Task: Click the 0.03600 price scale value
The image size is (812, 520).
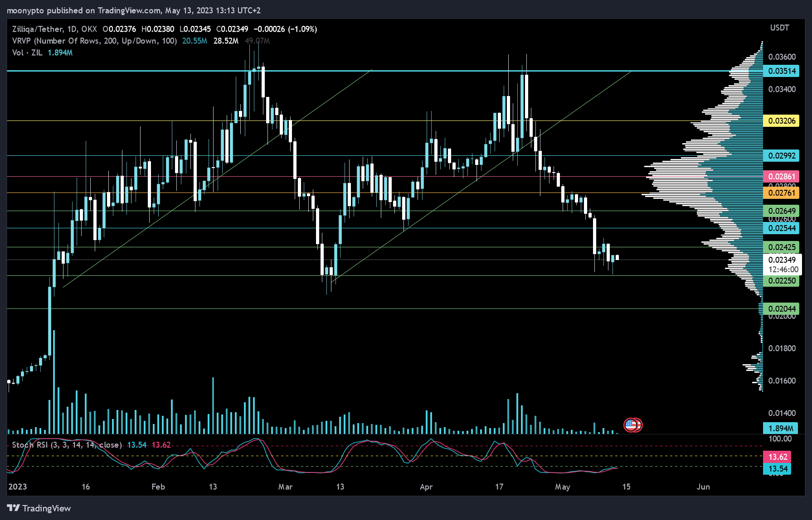Action: (782, 57)
